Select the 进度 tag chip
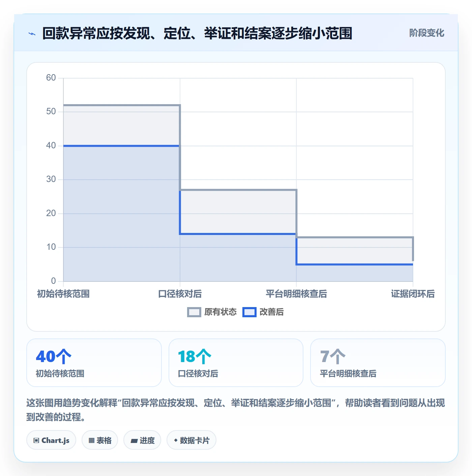This screenshot has height=476, width=472. pos(142,440)
